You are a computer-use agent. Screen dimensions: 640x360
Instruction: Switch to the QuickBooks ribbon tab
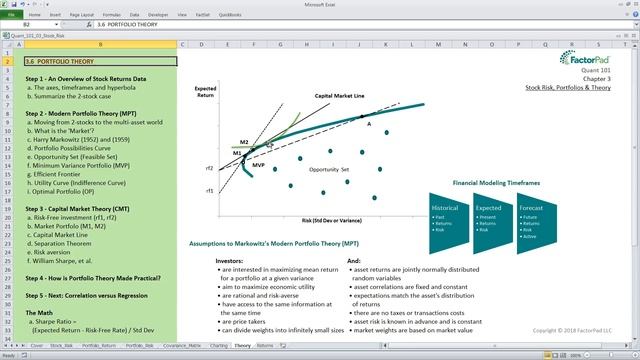[230, 15]
